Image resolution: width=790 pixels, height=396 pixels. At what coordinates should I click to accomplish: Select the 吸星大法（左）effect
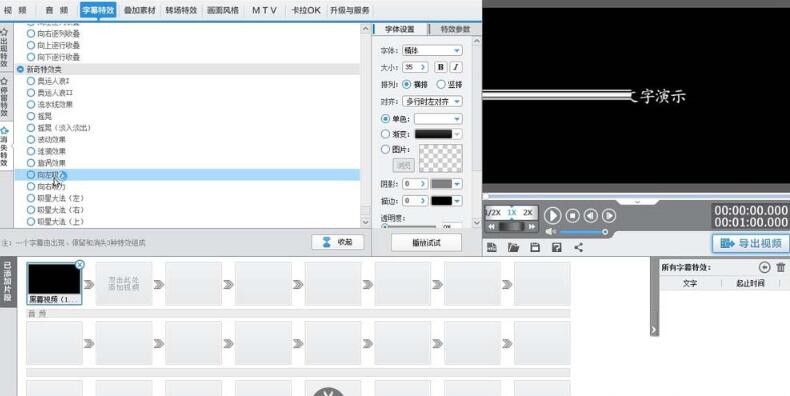(55, 198)
